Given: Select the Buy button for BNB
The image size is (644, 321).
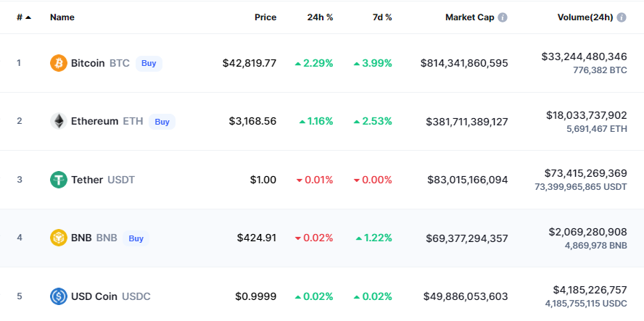Looking at the screenshot, I should pos(136,238).
